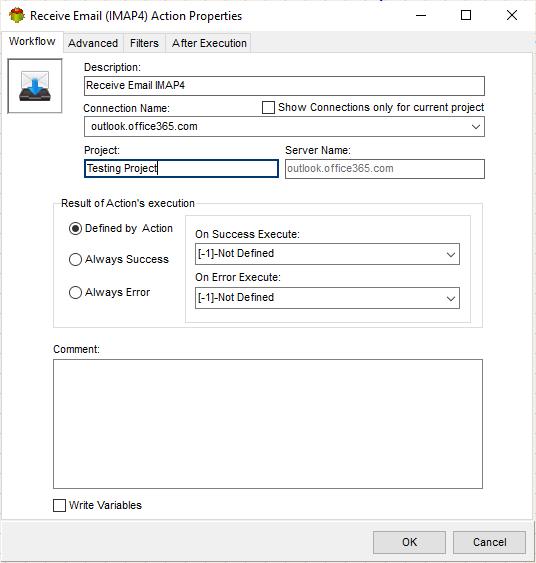Enable the Write Variables checkbox
The image size is (536, 563).
pyautogui.click(x=59, y=505)
